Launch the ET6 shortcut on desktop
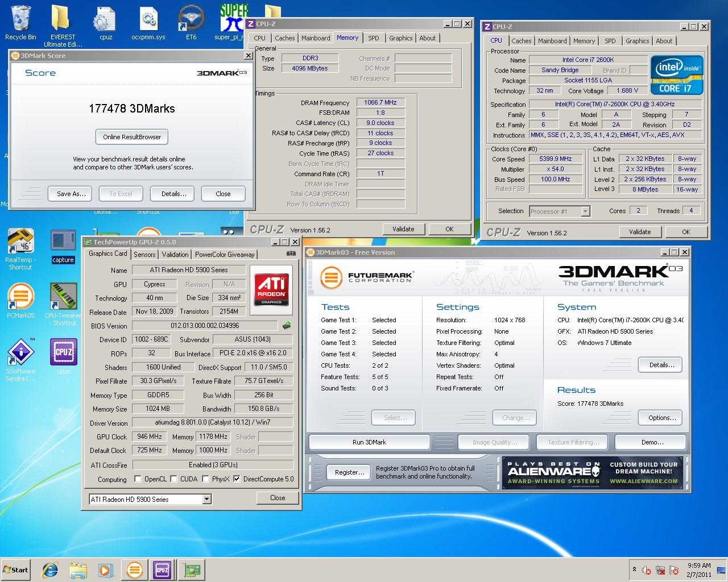The width and height of the screenshot is (728, 582). (x=191, y=23)
